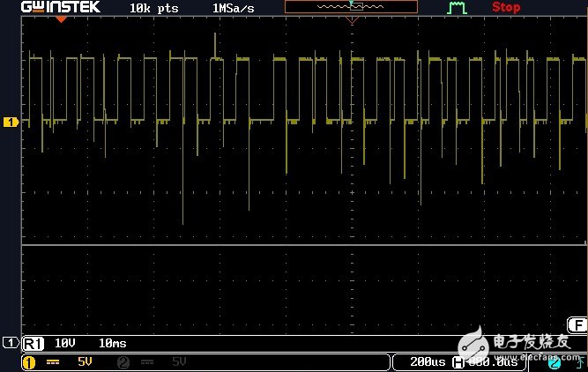Open channel 1 5V vertical scale setting
588x372 pixels.
pyautogui.click(x=85, y=362)
